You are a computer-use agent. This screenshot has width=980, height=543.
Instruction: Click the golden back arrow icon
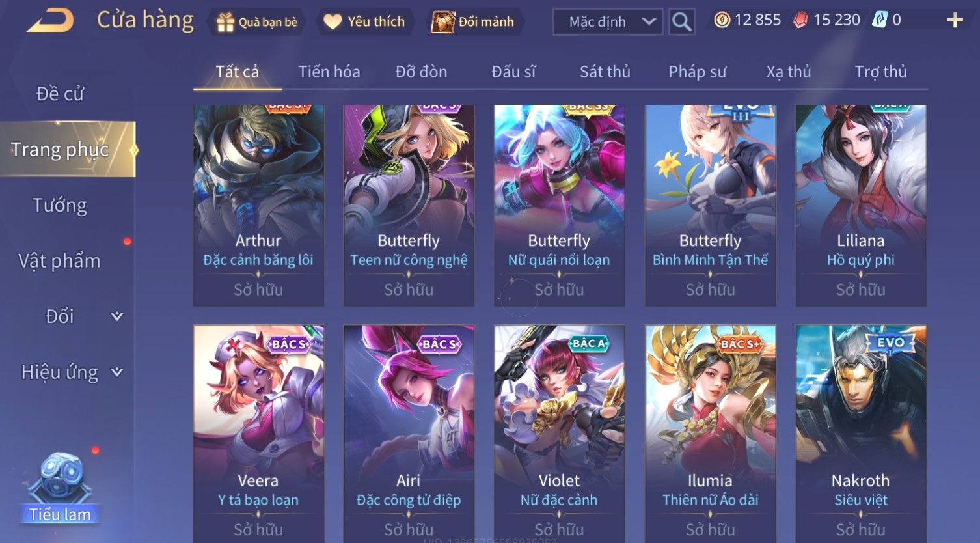(51, 21)
